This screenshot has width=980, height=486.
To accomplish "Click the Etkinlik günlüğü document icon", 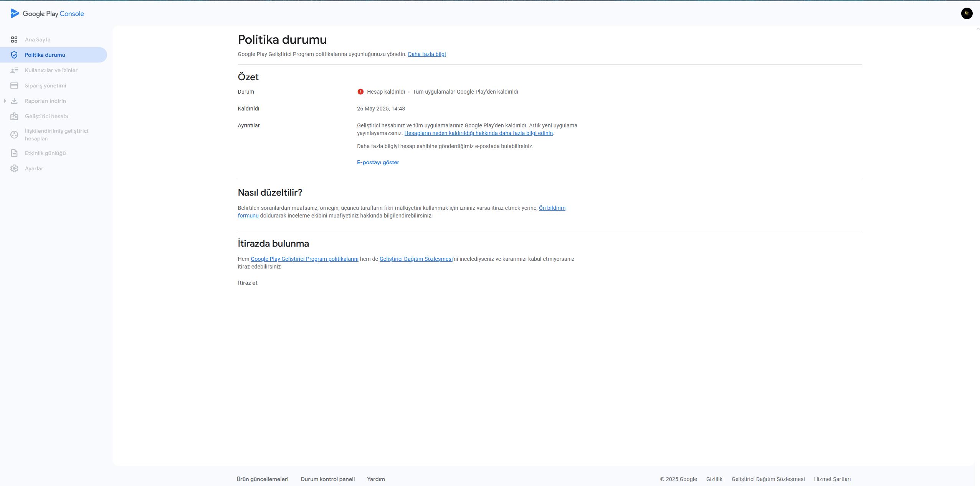I will tap(14, 153).
